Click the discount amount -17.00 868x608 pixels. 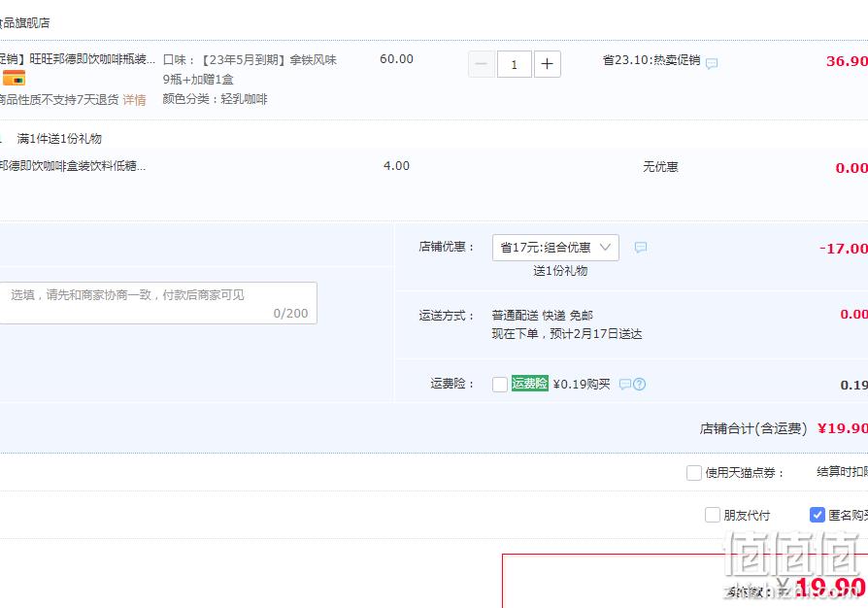(844, 250)
